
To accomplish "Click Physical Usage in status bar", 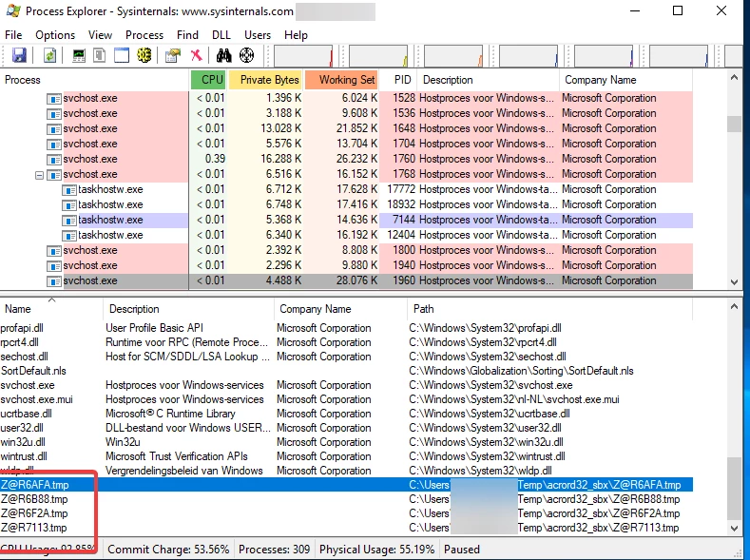I will [x=377, y=550].
